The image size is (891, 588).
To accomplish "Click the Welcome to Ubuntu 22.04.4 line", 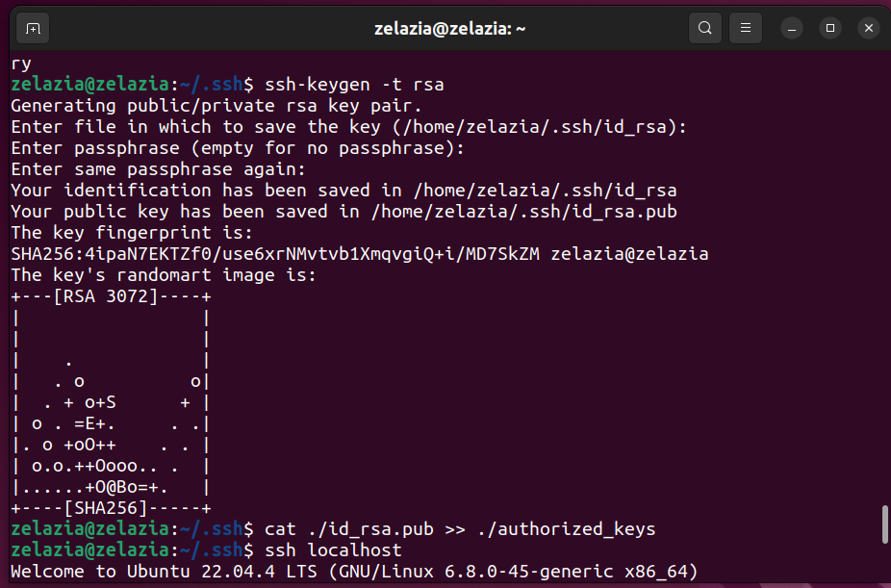I will [354, 572].
